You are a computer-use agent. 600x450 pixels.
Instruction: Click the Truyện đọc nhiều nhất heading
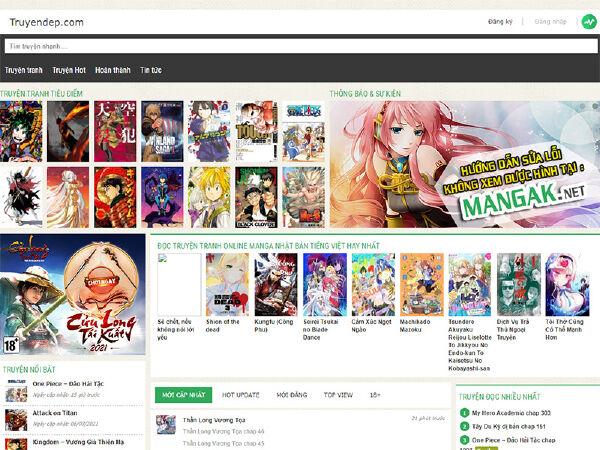[499, 397]
